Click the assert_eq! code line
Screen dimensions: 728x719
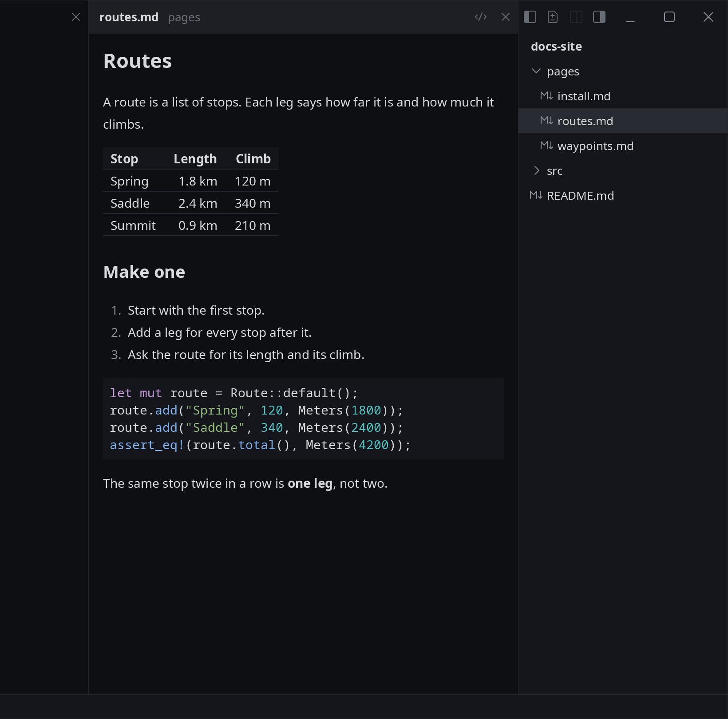pos(260,445)
